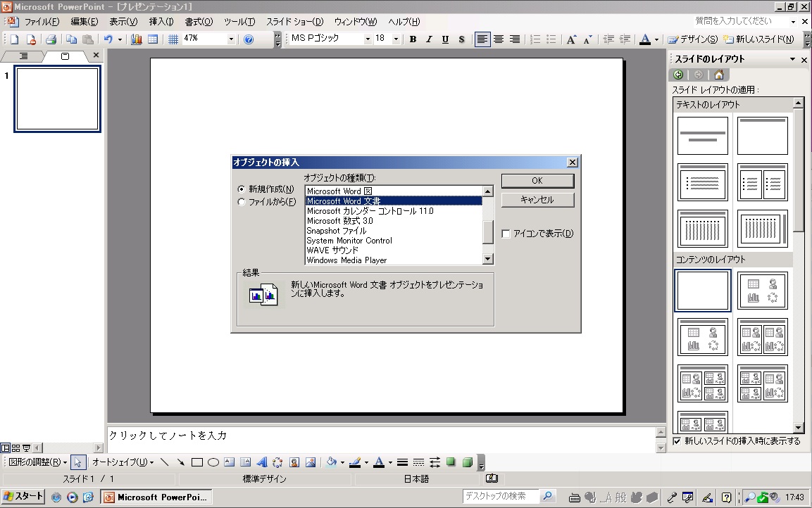Select the ファイルから radio button

coord(242,202)
